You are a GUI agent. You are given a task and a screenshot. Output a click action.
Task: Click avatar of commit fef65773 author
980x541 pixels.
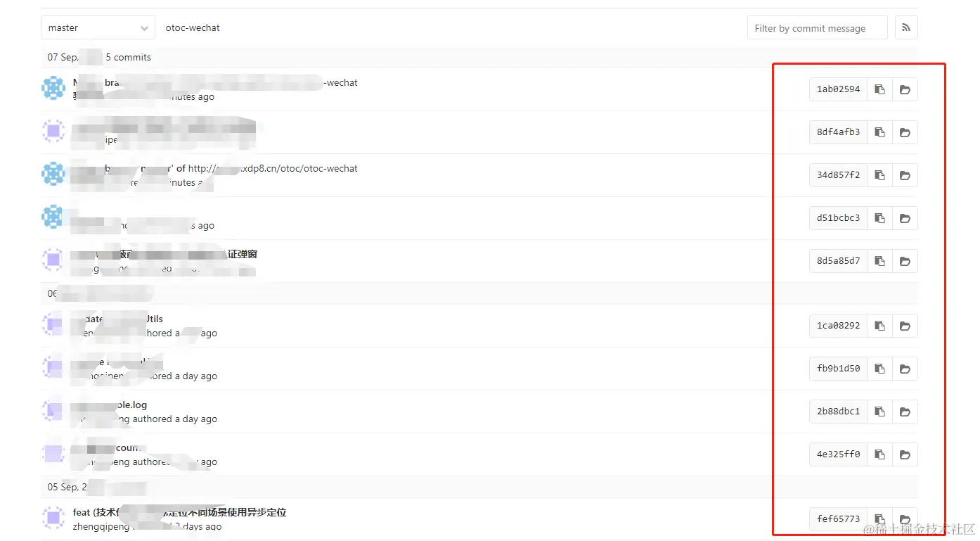click(x=53, y=518)
